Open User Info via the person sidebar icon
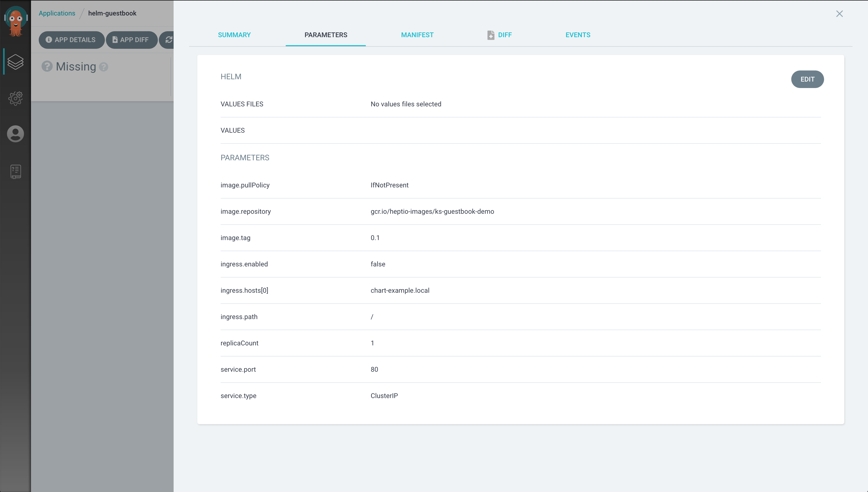The height and width of the screenshot is (492, 868). tap(15, 134)
